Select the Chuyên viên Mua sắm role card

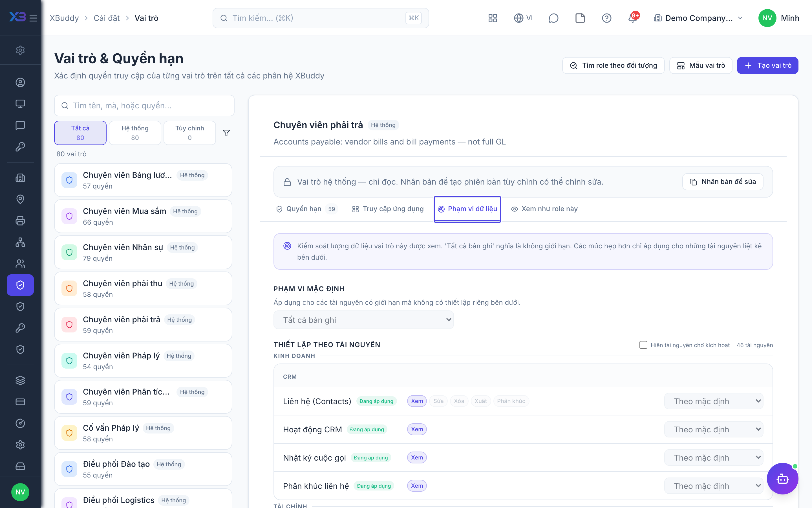[x=143, y=216]
